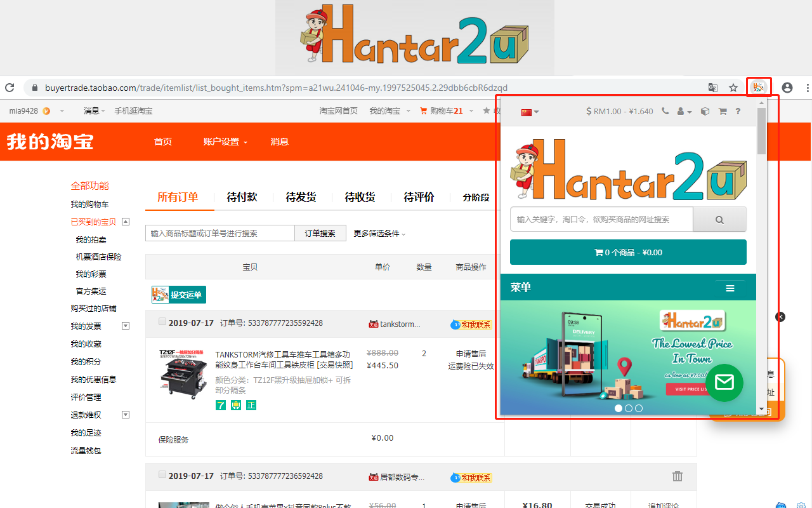Open the user account dropdown in Hantar2u popup

(x=684, y=111)
